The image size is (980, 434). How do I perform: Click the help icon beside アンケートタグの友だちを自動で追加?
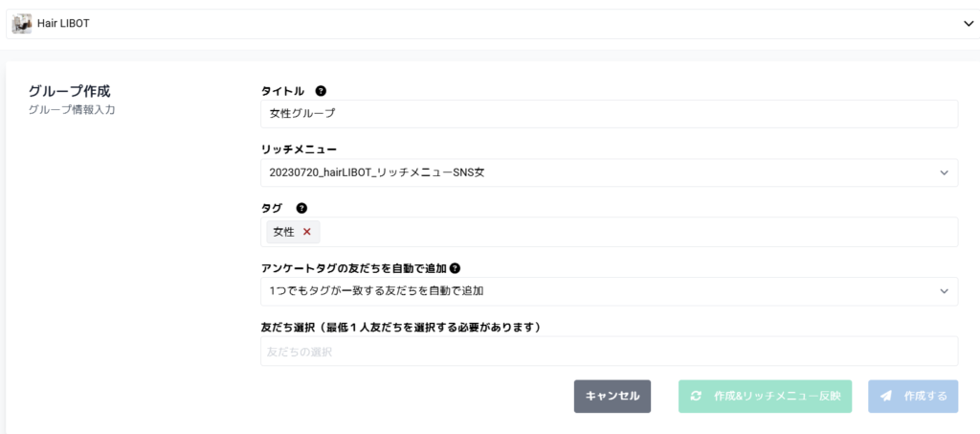(x=455, y=268)
